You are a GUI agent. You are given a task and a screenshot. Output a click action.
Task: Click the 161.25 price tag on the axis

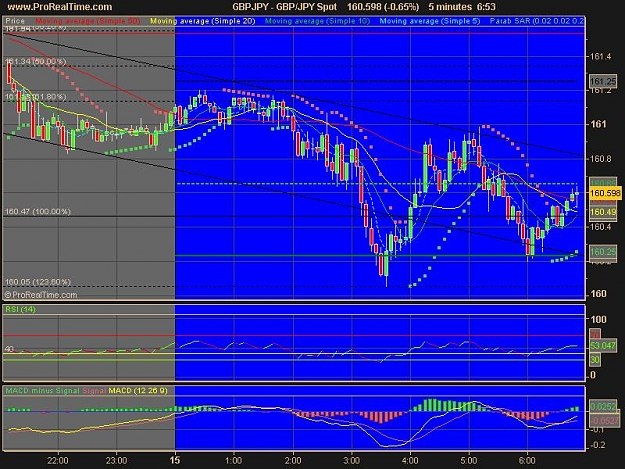click(x=603, y=81)
